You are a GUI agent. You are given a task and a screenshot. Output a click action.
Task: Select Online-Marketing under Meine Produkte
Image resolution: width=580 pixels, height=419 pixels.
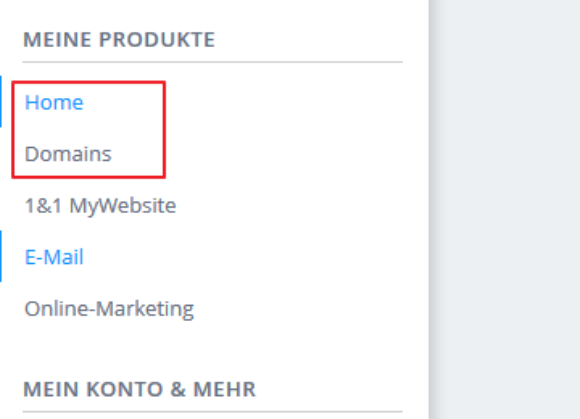pos(109,309)
